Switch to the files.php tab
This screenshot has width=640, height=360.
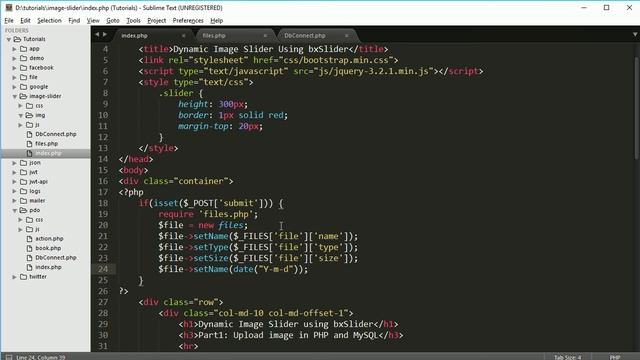(214, 36)
